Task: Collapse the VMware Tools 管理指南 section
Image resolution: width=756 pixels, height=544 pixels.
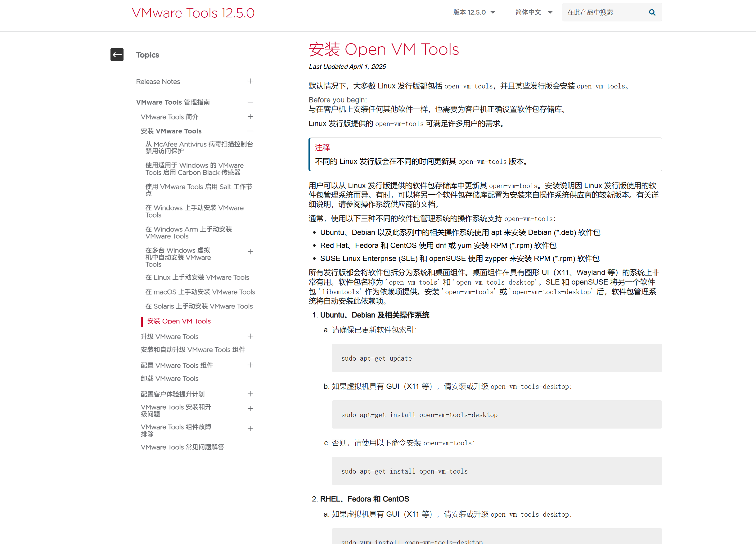Action: pyautogui.click(x=250, y=102)
